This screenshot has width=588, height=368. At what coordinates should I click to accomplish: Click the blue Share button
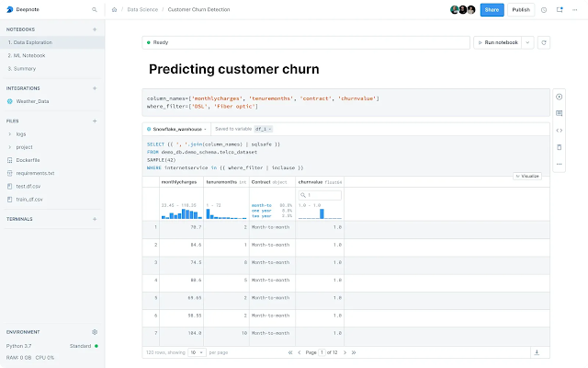tap(492, 10)
